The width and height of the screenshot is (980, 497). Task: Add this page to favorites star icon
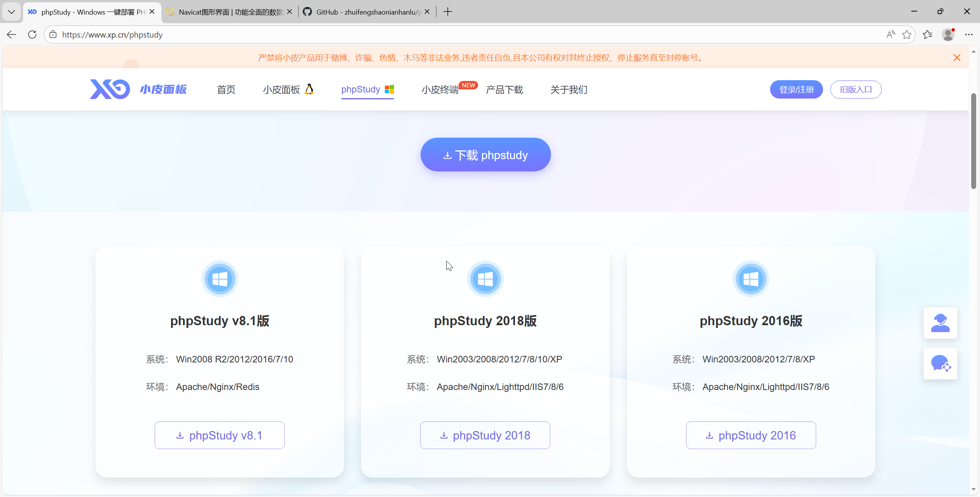[907, 35]
